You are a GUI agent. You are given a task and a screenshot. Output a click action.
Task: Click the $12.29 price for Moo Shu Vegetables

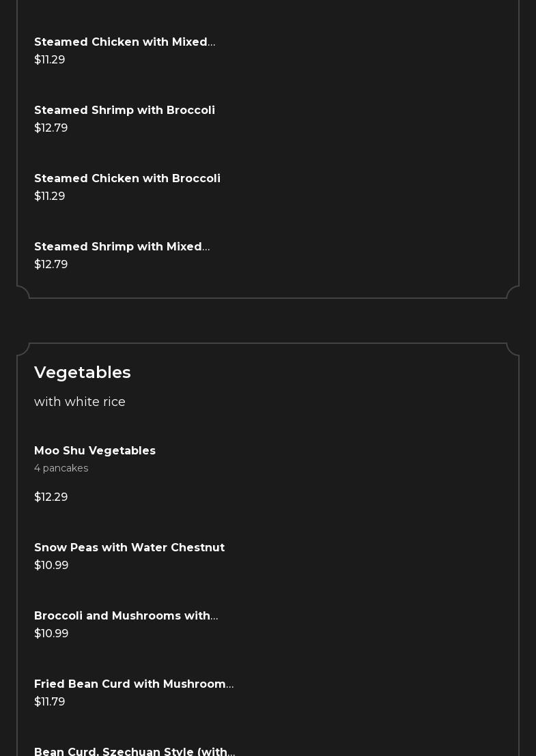pos(51,497)
